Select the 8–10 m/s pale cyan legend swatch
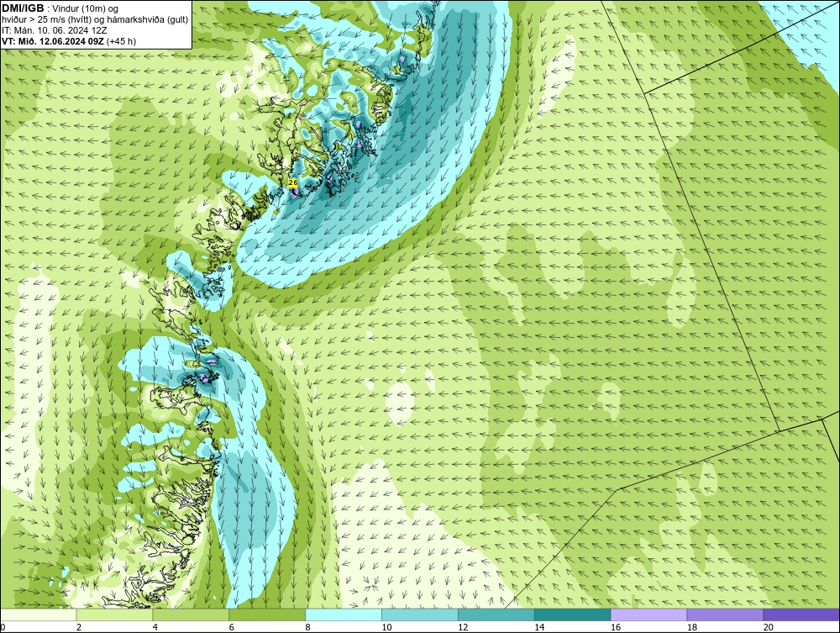The height and width of the screenshot is (633, 840). pos(344,615)
